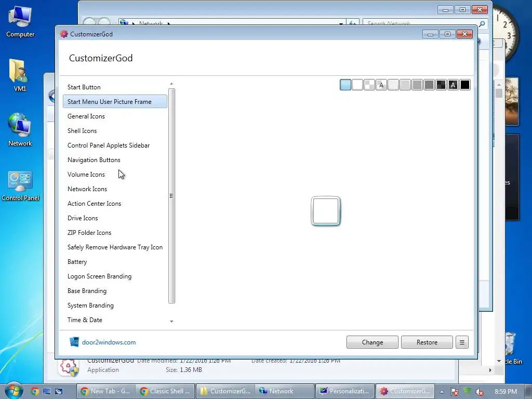The width and height of the screenshot is (532, 399).
Task: Select the light checkerboard background swatch
Action: tap(369, 85)
